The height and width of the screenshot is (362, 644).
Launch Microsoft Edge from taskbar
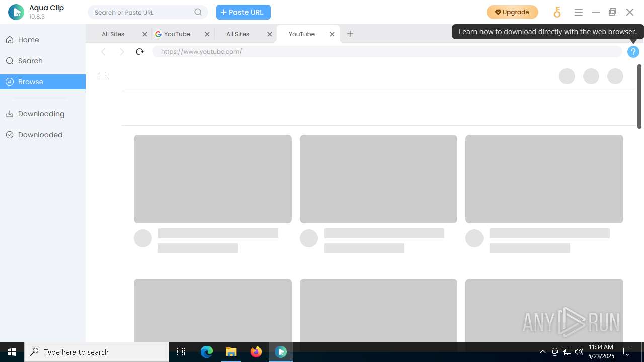click(x=207, y=352)
